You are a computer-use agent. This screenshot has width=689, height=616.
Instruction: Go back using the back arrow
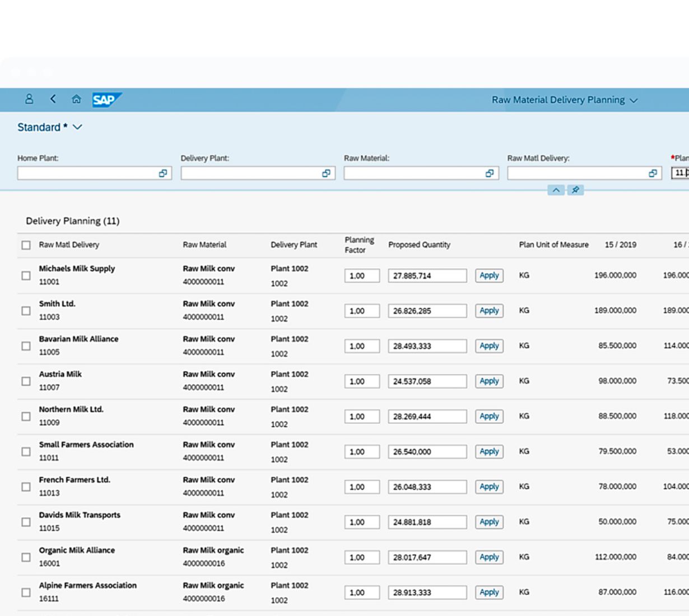[x=53, y=99]
